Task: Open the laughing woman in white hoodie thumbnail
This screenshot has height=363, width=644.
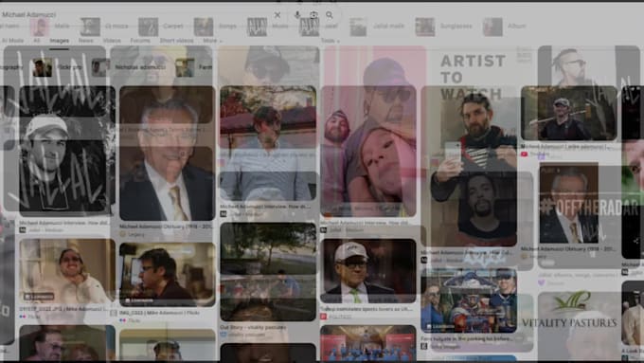Action: pos(67,270)
